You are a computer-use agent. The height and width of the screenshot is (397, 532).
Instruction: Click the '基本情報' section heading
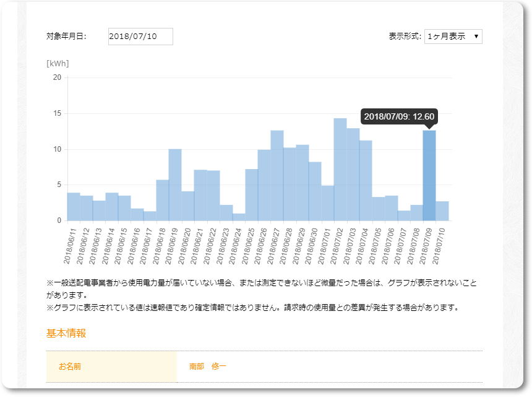point(66,333)
